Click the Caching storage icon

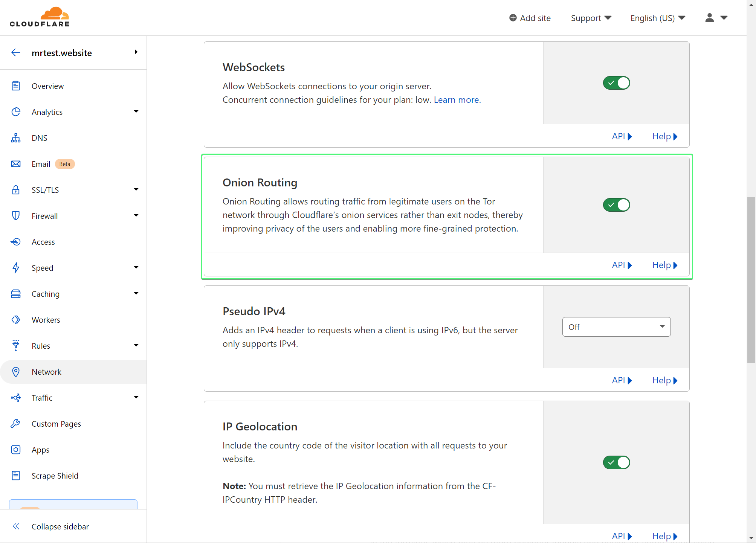16,294
